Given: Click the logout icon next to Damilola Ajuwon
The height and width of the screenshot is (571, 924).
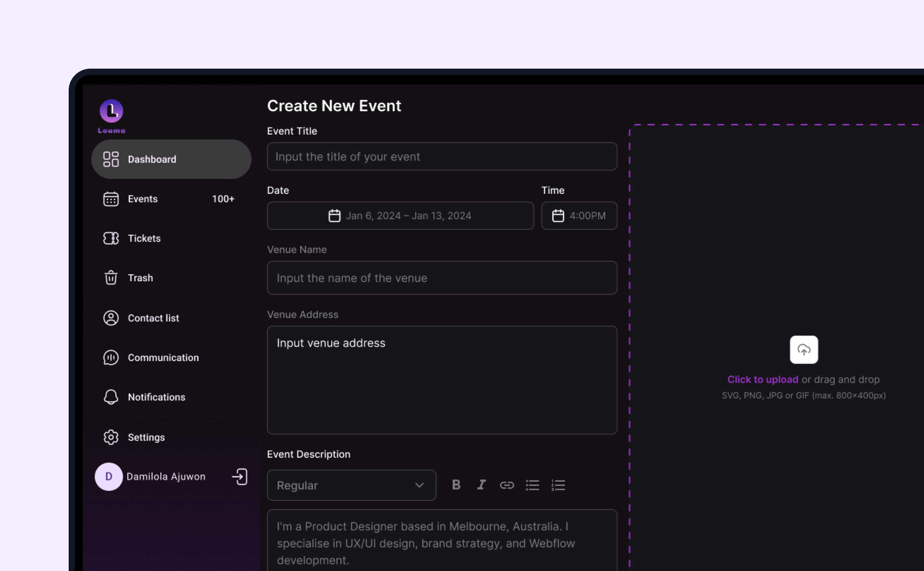Looking at the screenshot, I should coord(240,477).
